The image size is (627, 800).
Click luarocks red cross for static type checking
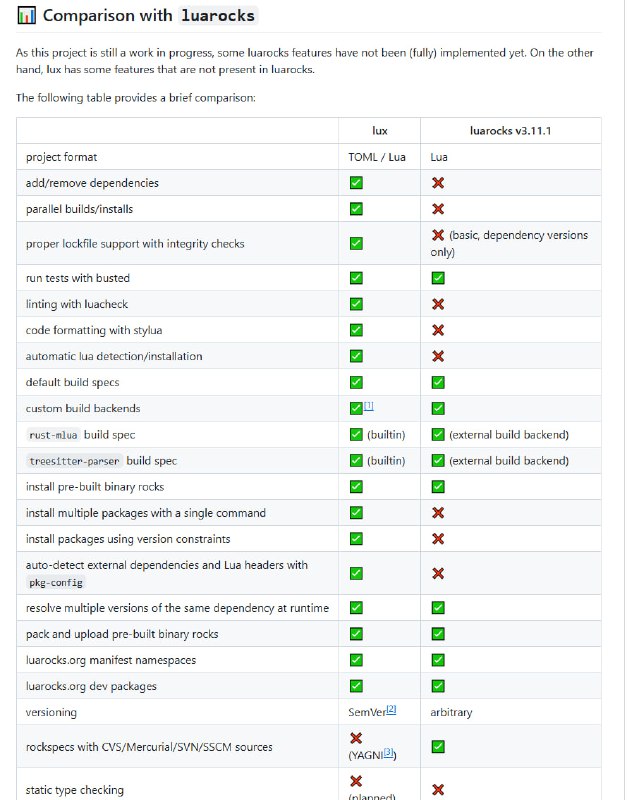click(x=437, y=790)
